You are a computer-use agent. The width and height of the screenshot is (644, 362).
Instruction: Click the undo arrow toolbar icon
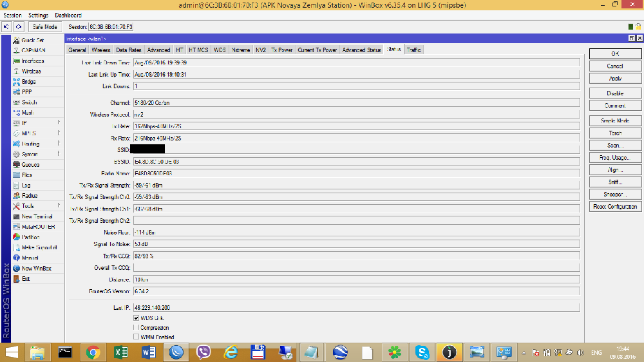click(x=6, y=26)
